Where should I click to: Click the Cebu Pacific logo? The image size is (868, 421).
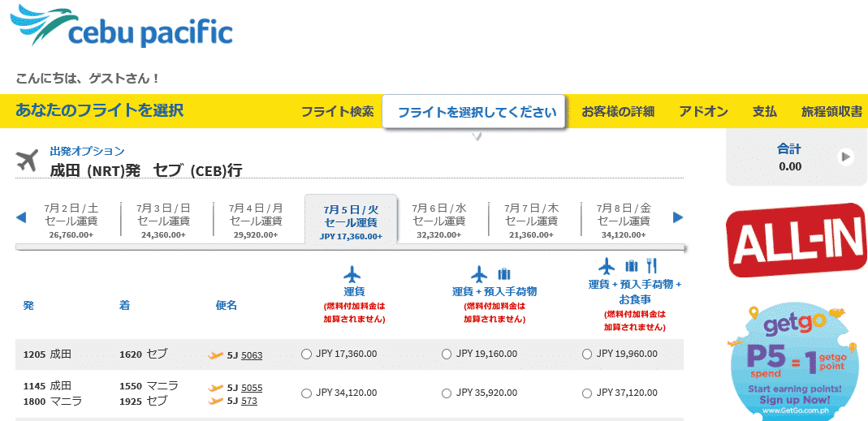pyautogui.click(x=121, y=26)
